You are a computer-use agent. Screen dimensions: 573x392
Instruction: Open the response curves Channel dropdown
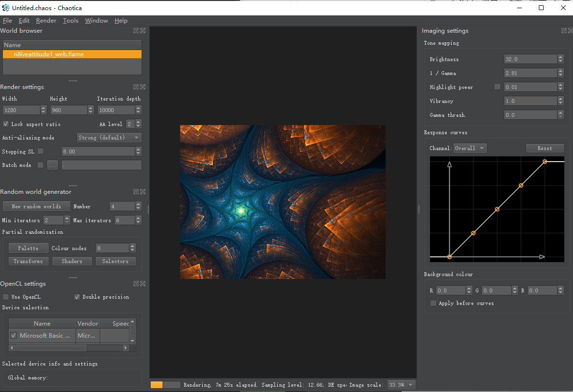[470, 148]
